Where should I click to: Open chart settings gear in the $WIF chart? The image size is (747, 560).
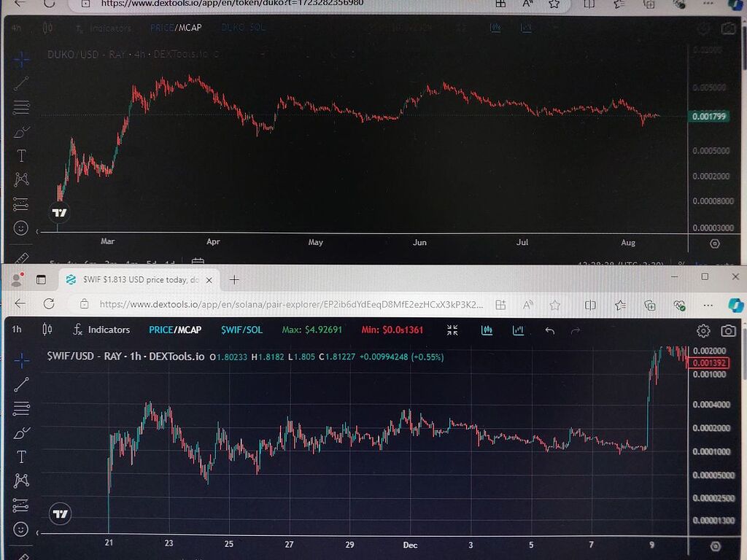[703, 330]
